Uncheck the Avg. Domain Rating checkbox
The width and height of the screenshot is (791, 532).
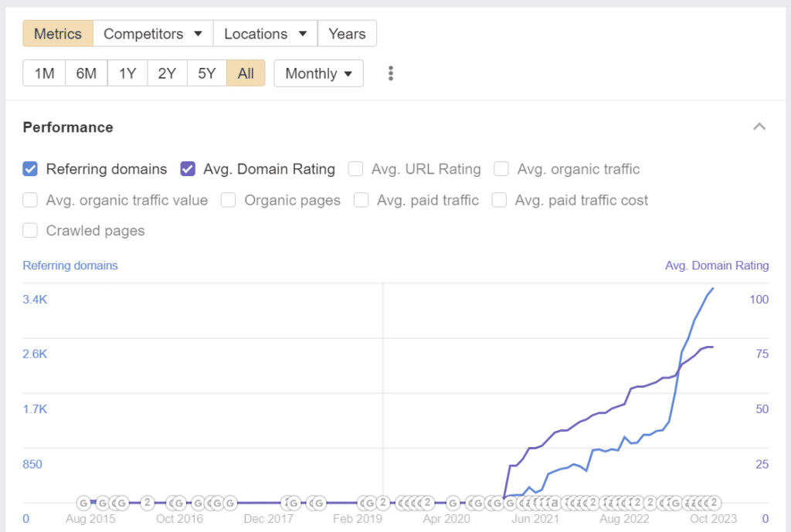pyautogui.click(x=188, y=169)
